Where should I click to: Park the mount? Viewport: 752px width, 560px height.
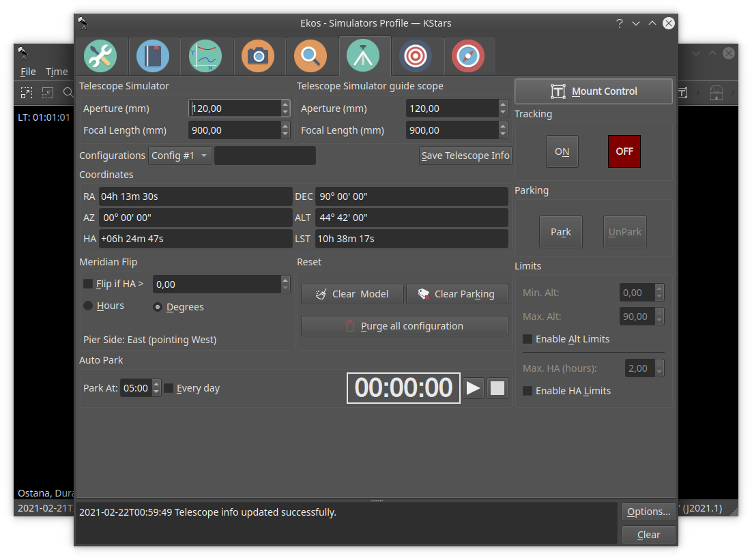[x=561, y=232]
